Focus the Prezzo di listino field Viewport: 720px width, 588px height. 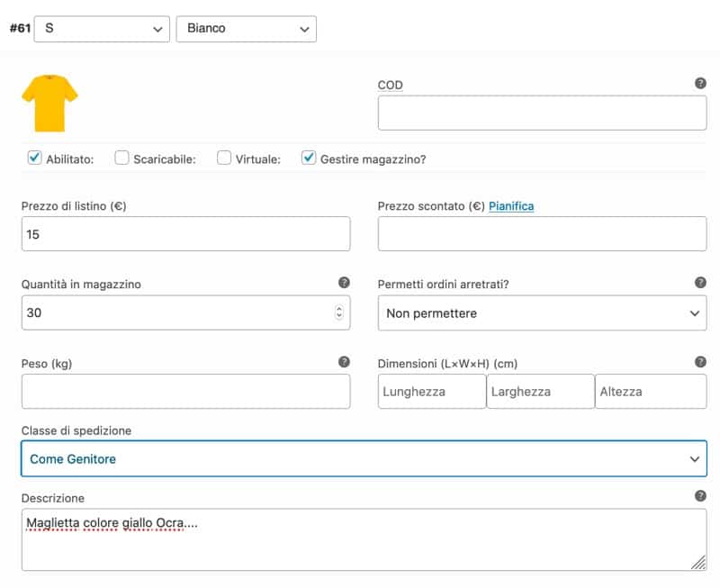coord(185,234)
